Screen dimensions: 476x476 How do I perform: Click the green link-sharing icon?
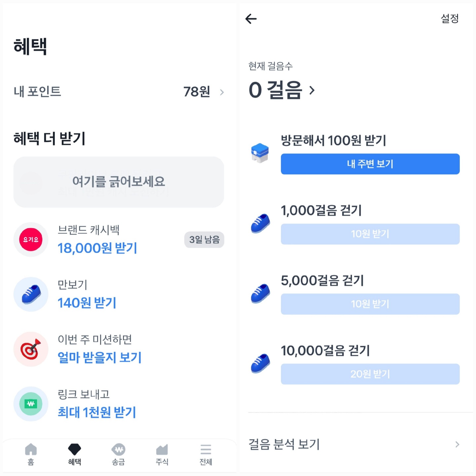31,404
